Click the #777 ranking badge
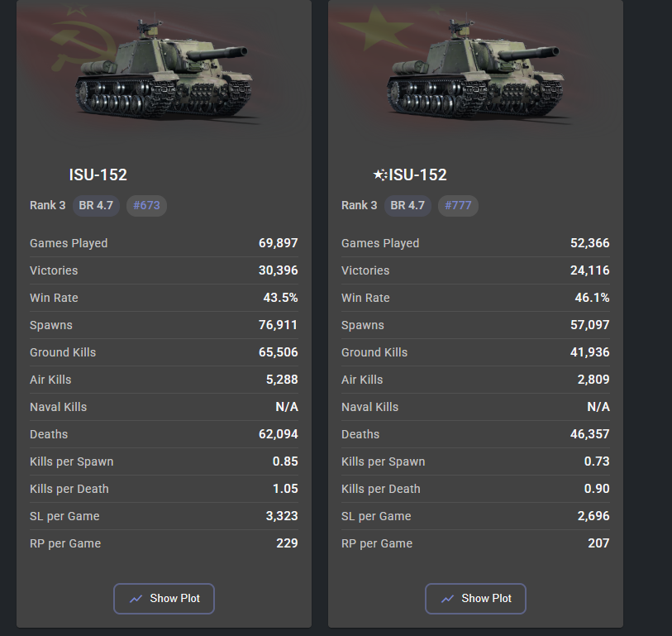The height and width of the screenshot is (636, 672). pyautogui.click(x=458, y=205)
